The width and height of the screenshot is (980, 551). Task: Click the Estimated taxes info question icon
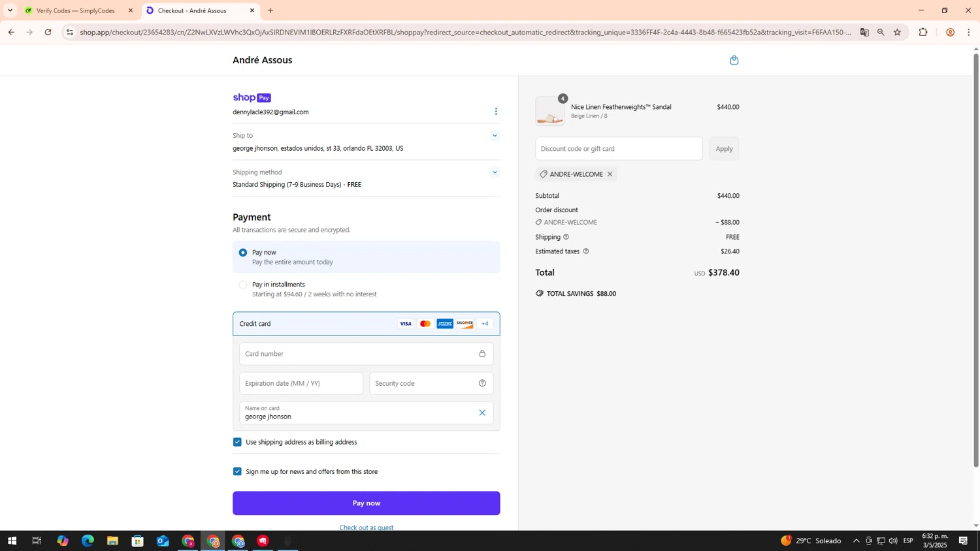tap(585, 251)
